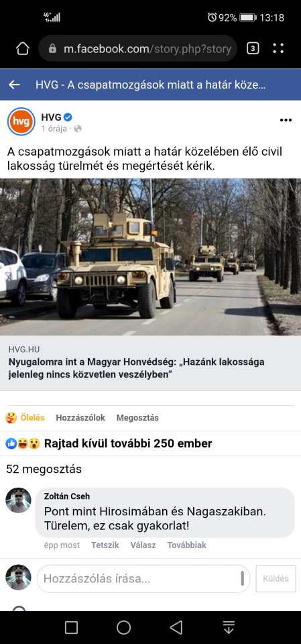Toggle the Ölelés reaction on the post

(25, 418)
